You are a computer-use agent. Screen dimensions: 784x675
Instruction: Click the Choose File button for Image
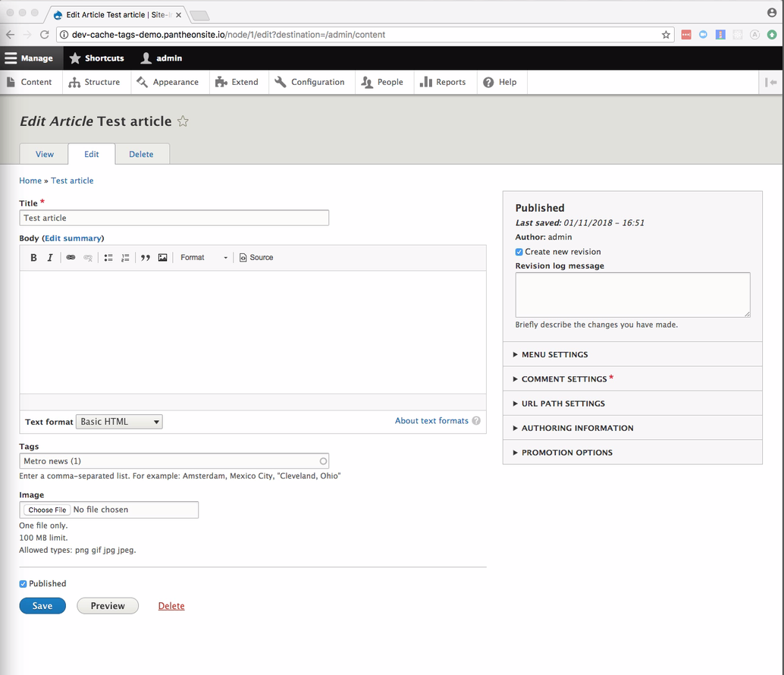45,509
